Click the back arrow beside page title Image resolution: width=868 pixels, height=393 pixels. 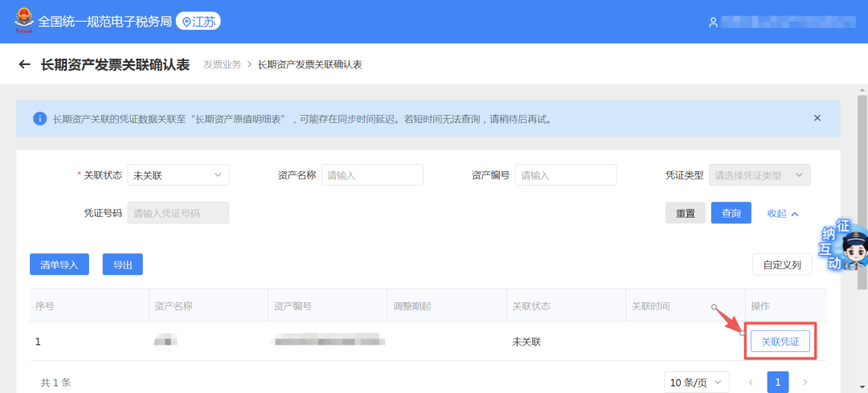coord(24,64)
